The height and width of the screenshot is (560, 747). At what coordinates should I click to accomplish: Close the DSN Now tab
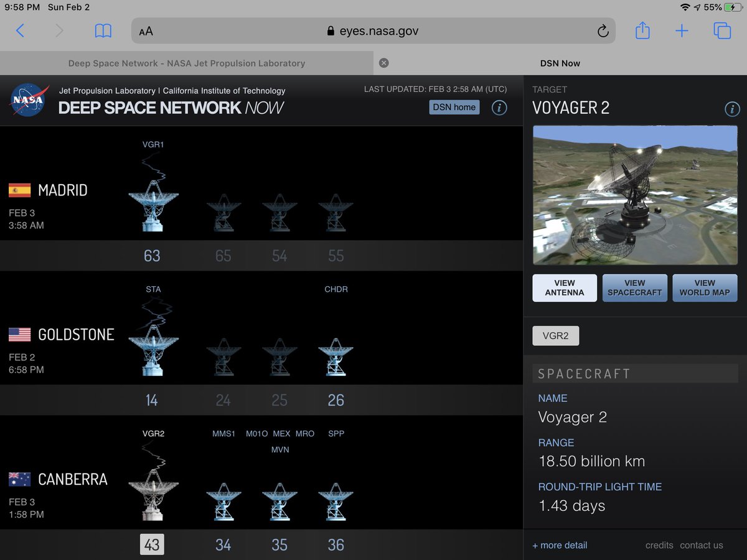click(384, 63)
